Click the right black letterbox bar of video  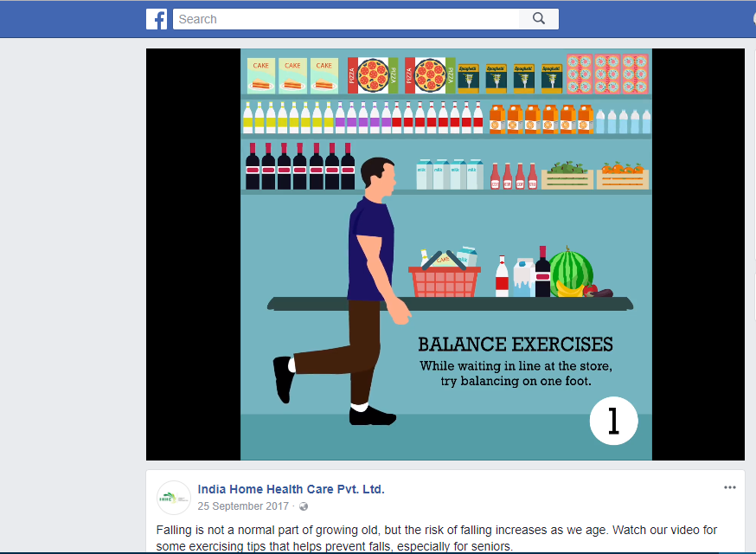pos(698,254)
